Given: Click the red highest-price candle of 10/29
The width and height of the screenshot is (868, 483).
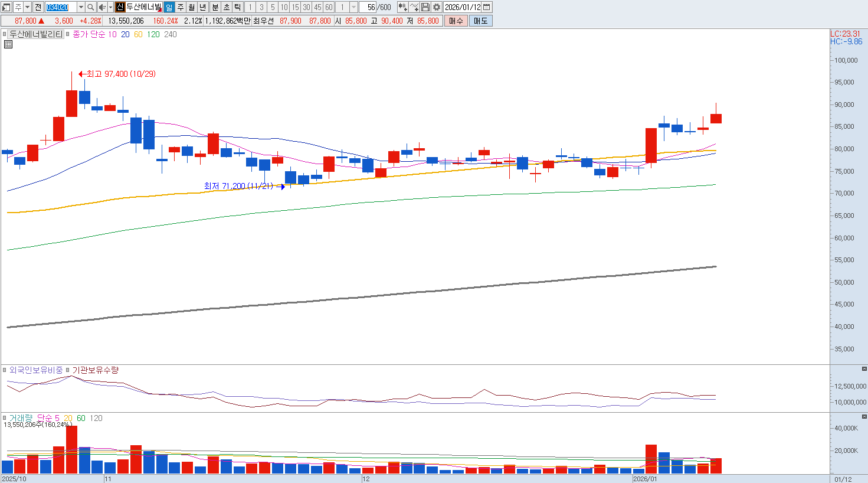Looking at the screenshot, I should 71,103.
